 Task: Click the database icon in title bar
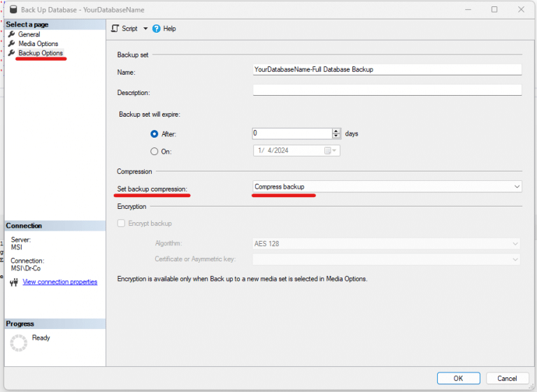pos(13,10)
